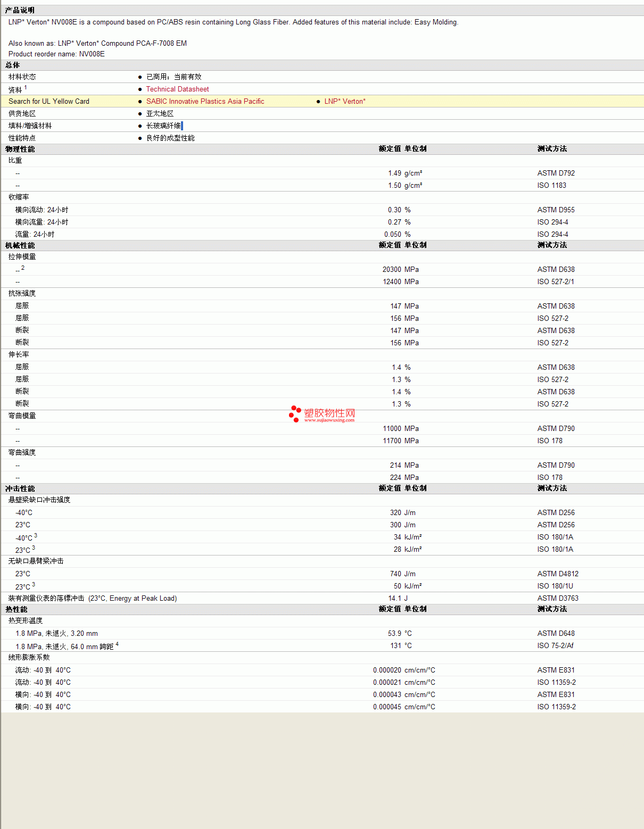Click the 伸长率 row label
Image resolution: width=644 pixels, height=829 pixels.
pyautogui.click(x=19, y=354)
